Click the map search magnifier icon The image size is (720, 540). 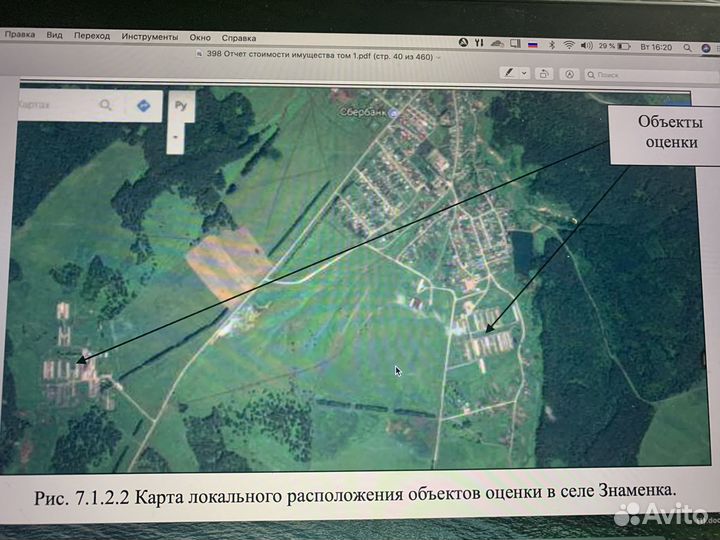pyautogui.click(x=106, y=104)
